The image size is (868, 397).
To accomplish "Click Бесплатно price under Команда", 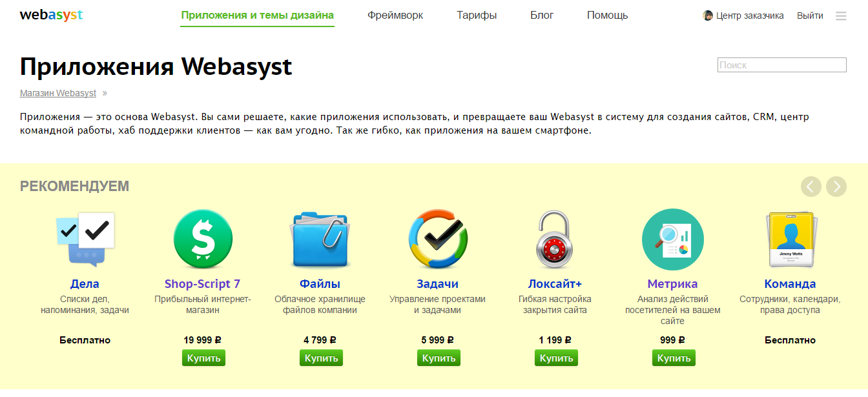I will pos(790,340).
